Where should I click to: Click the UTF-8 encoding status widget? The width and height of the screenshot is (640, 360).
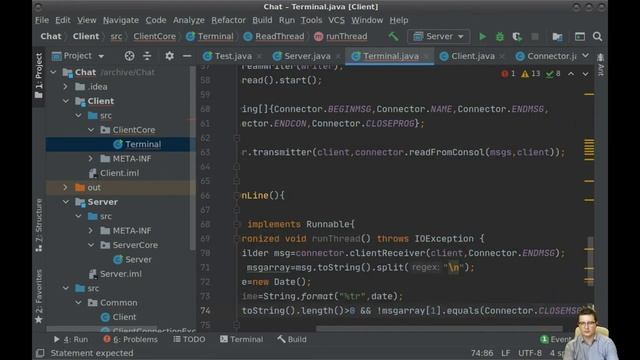coord(529,353)
